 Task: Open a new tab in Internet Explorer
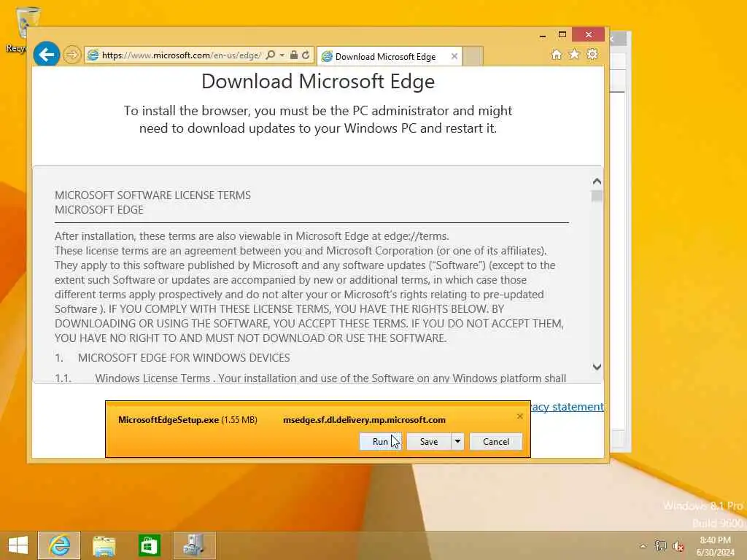(x=473, y=57)
